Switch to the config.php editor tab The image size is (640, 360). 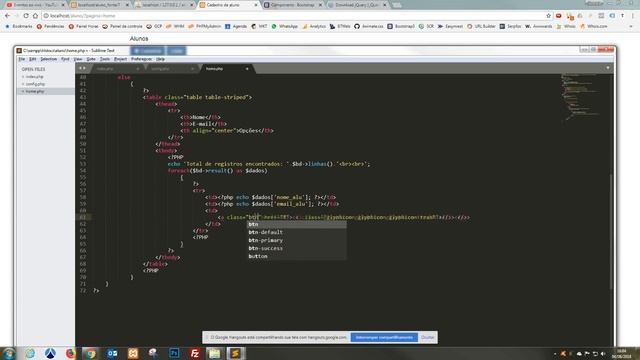coord(170,69)
